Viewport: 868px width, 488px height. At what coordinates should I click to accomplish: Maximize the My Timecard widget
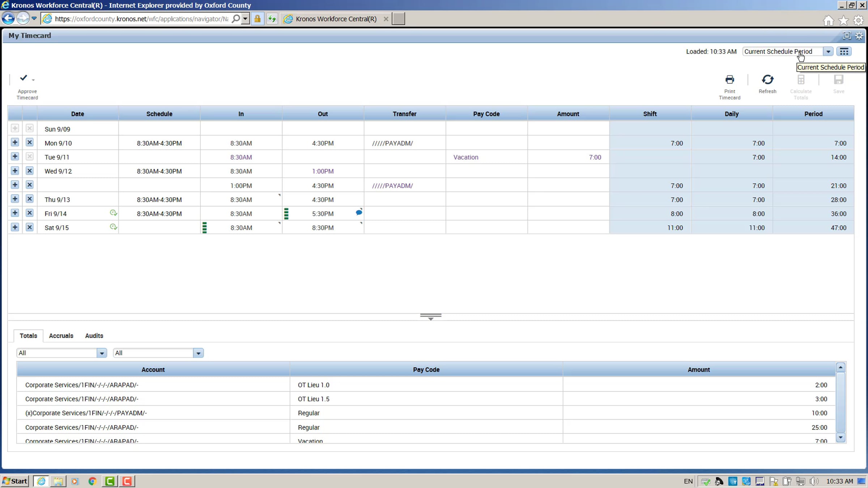click(x=847, y=35)
